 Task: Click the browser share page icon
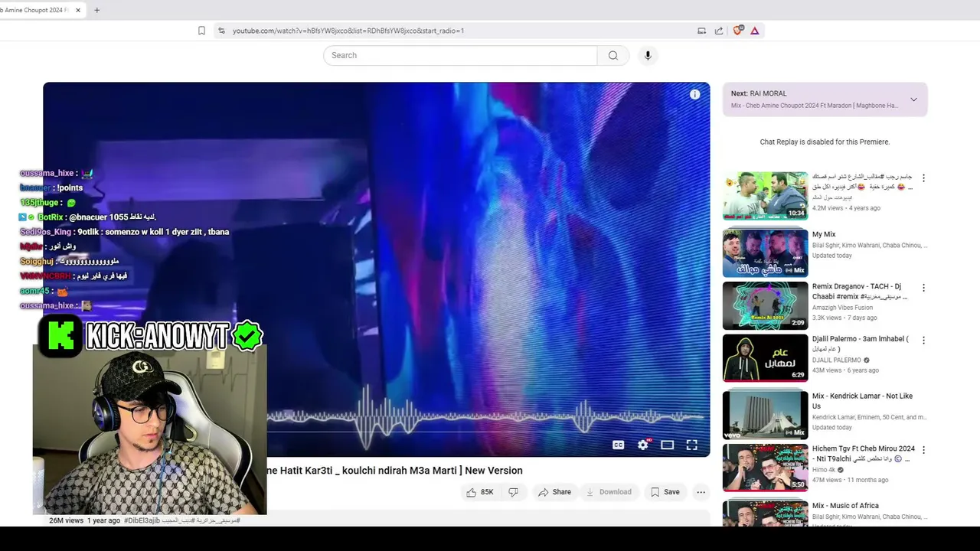pos(719,31)
